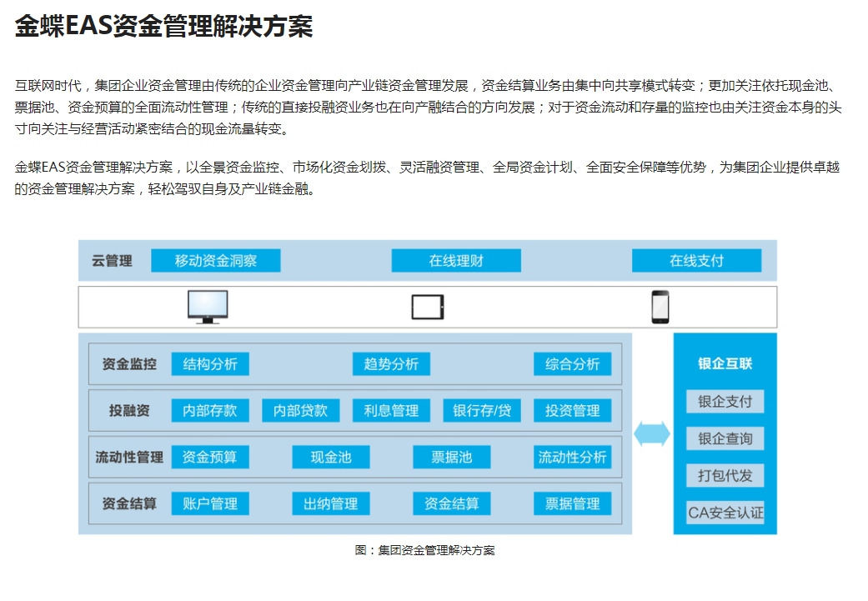Click the desktop monitor icon
This screenshot has height=601, width=868.
(208, 307)
